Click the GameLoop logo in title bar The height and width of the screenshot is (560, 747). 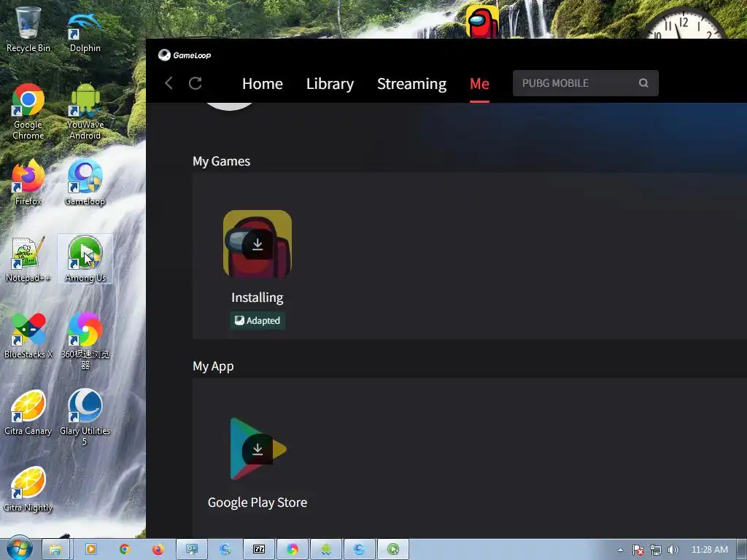185,55
